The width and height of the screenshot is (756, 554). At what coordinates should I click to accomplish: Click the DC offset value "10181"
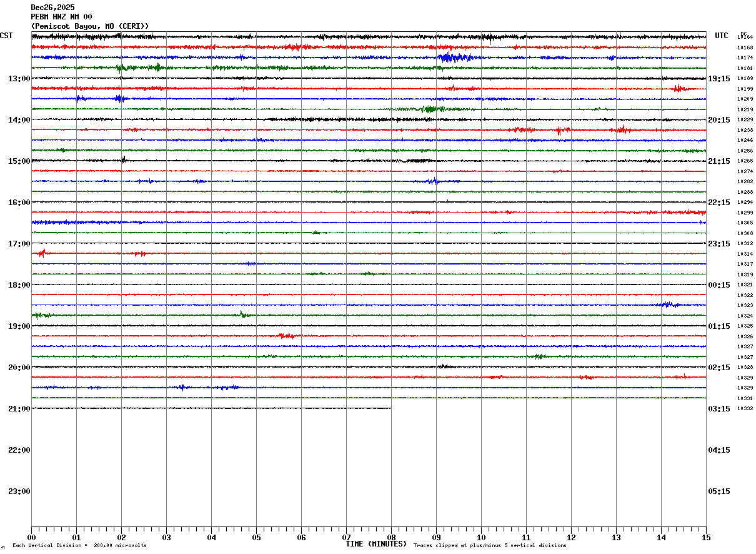click(745, 68)
